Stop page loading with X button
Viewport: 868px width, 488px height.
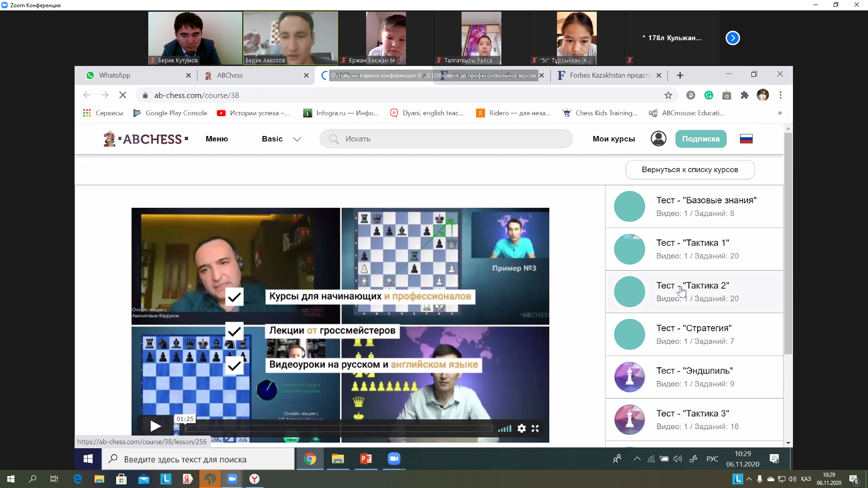123,95
